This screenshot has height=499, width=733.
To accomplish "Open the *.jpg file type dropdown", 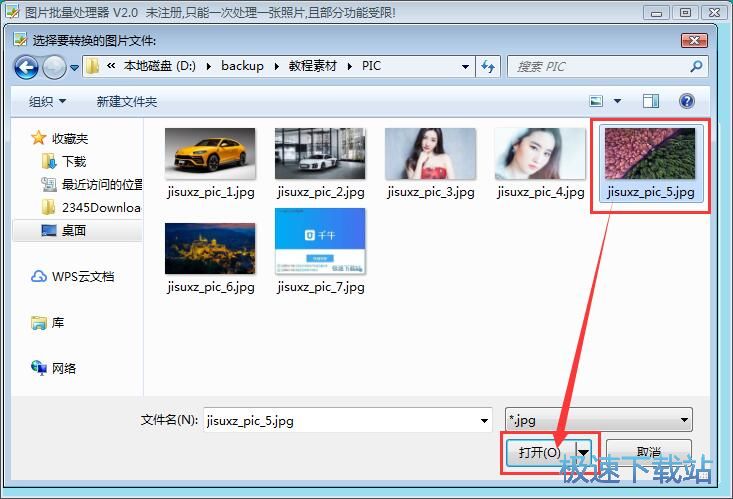I will click(598, 419).
